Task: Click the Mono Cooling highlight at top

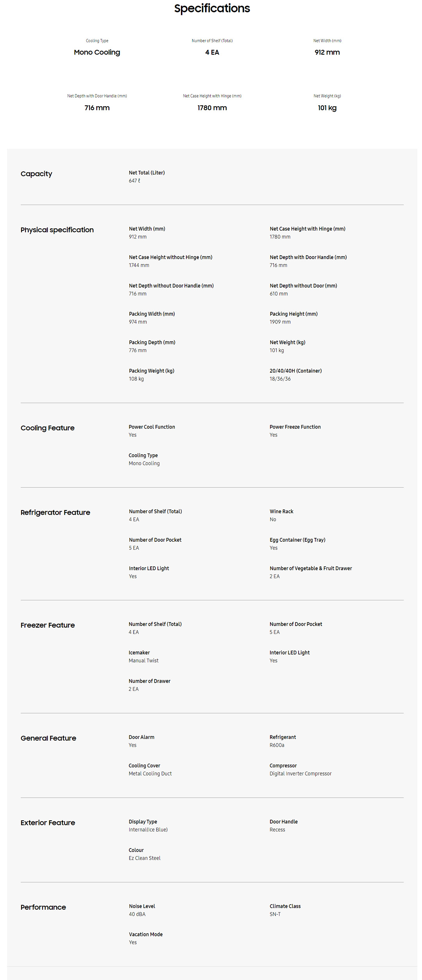Action: coord(97,52)
